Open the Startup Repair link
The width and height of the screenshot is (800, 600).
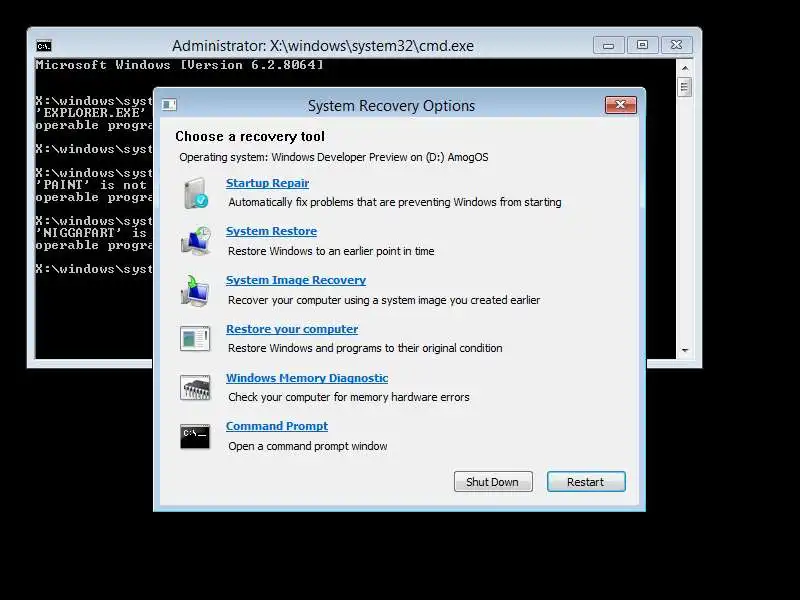pos(267,183)
